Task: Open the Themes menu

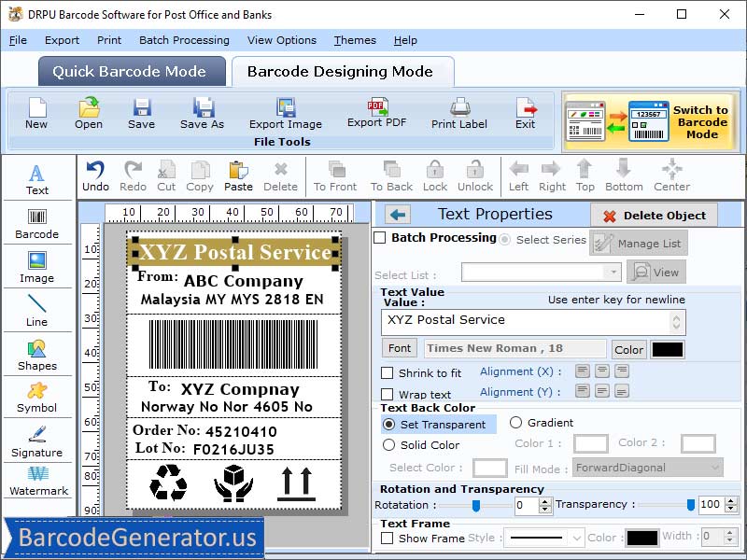Action: [x=354, y=40]
